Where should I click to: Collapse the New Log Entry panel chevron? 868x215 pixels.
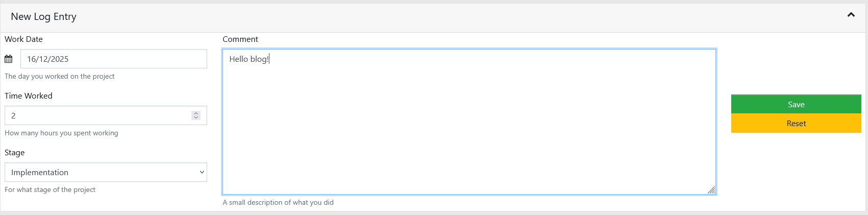[851, 15]
